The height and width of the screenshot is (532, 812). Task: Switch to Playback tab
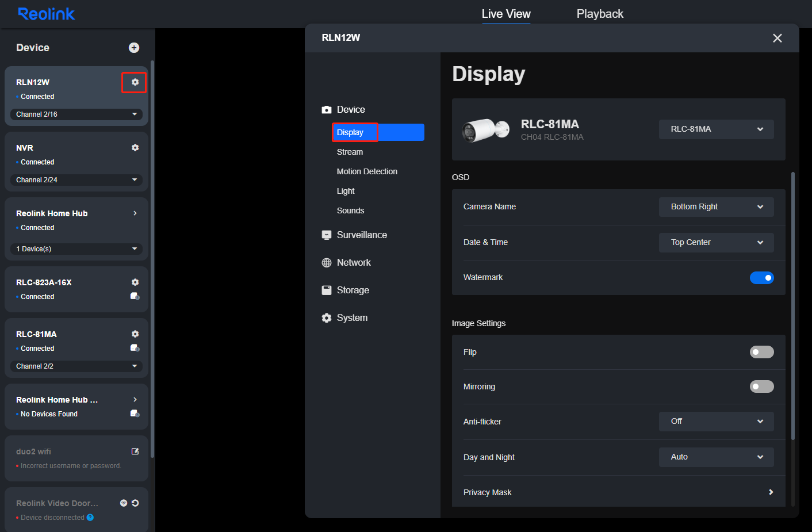click(x=600, y=14)
